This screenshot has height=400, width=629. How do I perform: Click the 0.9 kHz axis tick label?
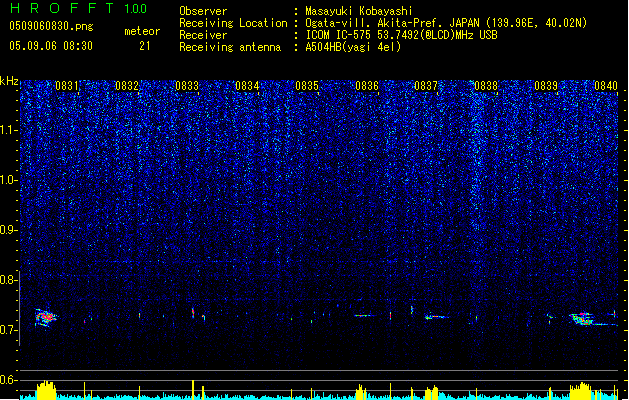coord(9,230)
